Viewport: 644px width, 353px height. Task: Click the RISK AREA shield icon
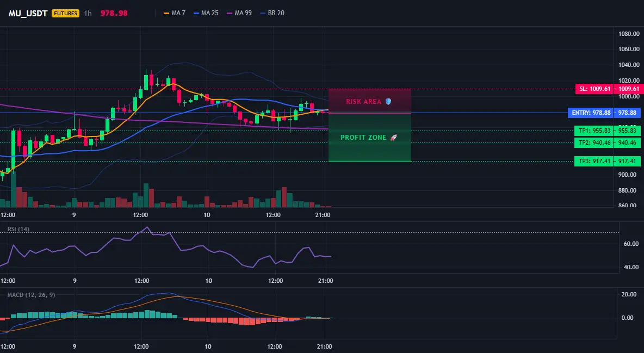pos(388,102)
